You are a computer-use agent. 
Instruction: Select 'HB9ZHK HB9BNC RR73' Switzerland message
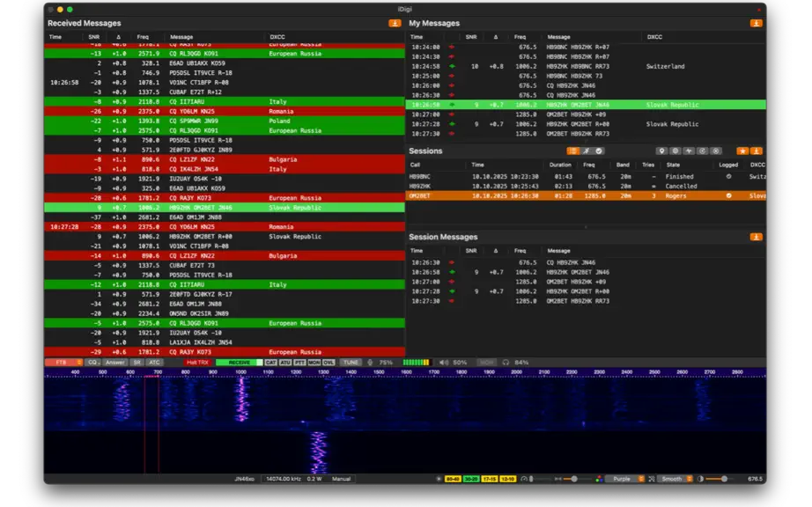click(586, 66)
